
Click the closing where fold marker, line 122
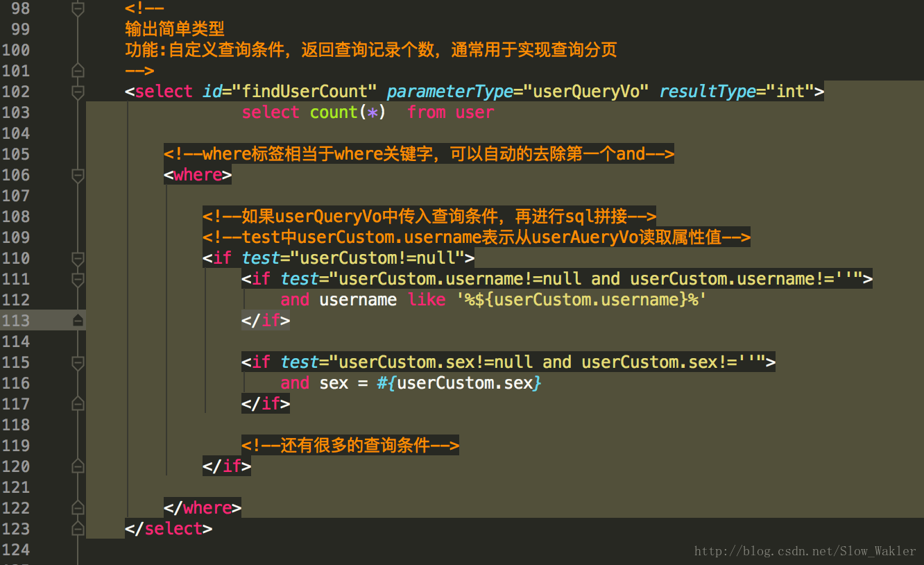[78, 508]
